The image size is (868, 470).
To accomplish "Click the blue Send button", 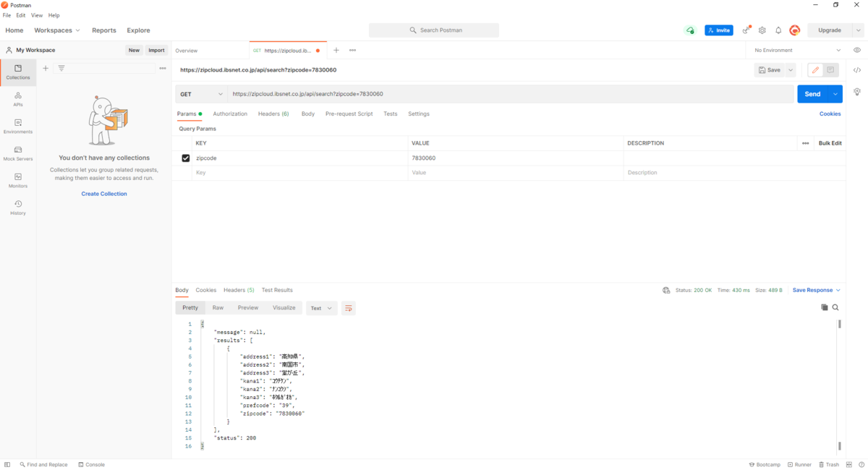I will (812, 94).
